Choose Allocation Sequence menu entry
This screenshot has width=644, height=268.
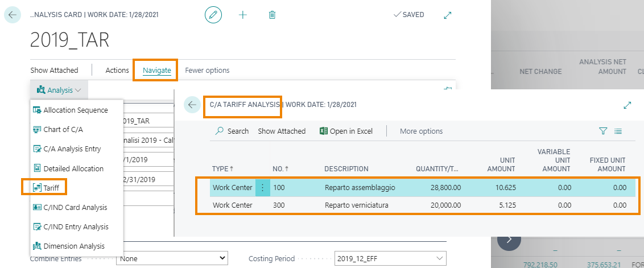coord(70,110)
